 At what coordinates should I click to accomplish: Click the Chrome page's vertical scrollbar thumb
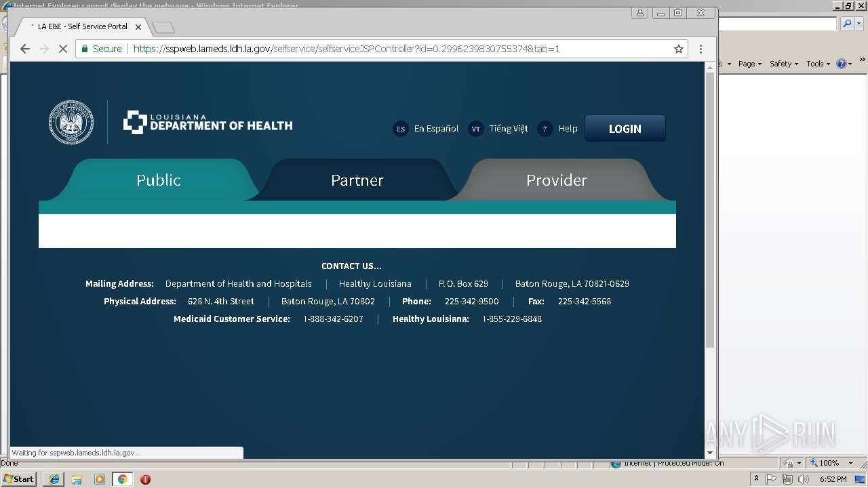click(x=710, y=210)
